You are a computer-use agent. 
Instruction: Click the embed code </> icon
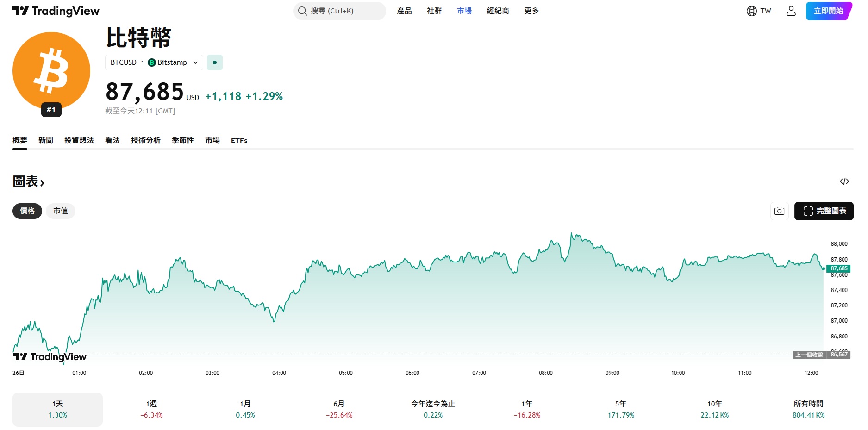tap(845, 181)
